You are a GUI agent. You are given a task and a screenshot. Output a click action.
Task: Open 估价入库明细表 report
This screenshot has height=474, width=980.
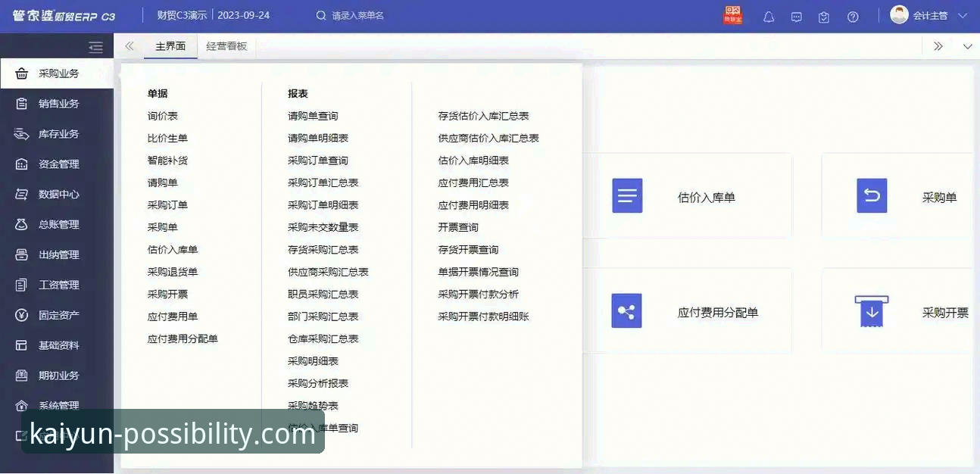tap(473, 161)
